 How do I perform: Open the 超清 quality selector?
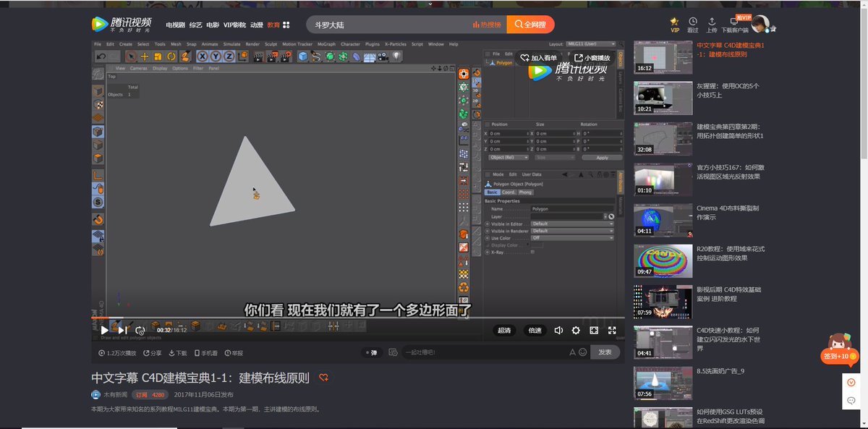point(504,330)
